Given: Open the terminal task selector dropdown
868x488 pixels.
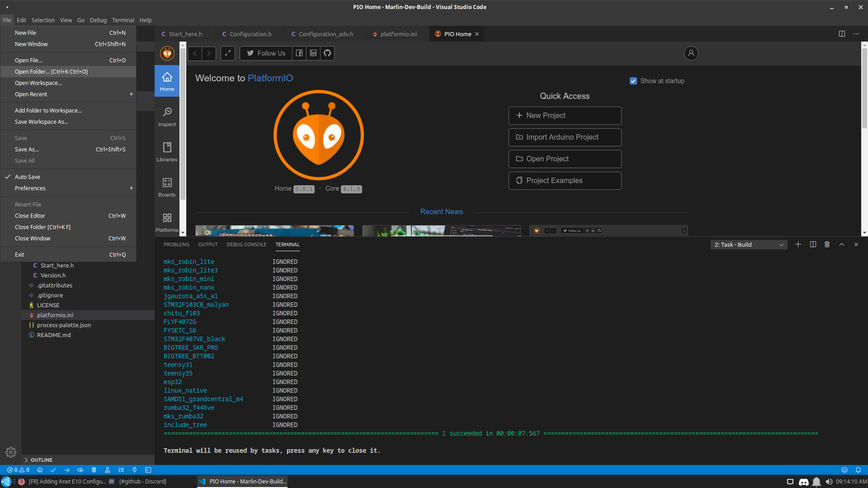Looking at the screenshot, I should pos(749,244).
